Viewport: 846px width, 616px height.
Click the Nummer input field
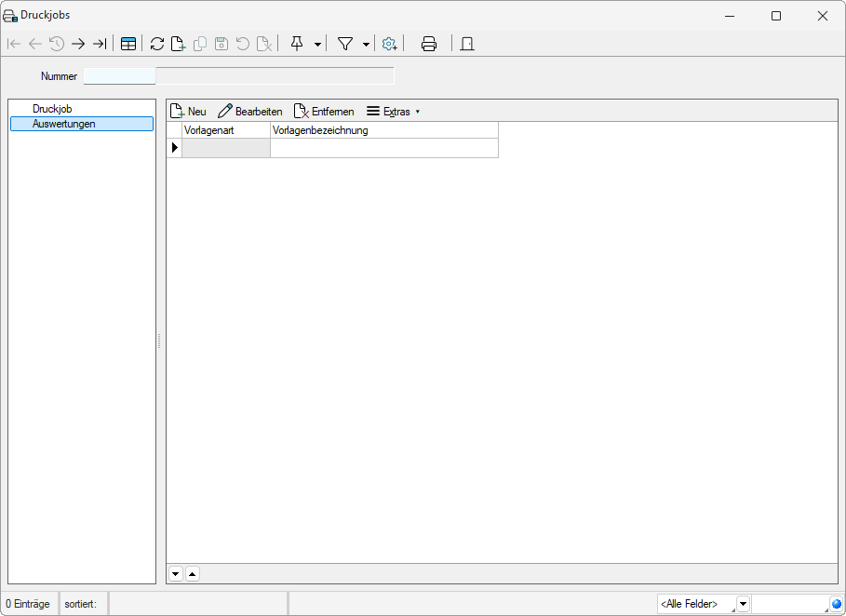point(120,76)
